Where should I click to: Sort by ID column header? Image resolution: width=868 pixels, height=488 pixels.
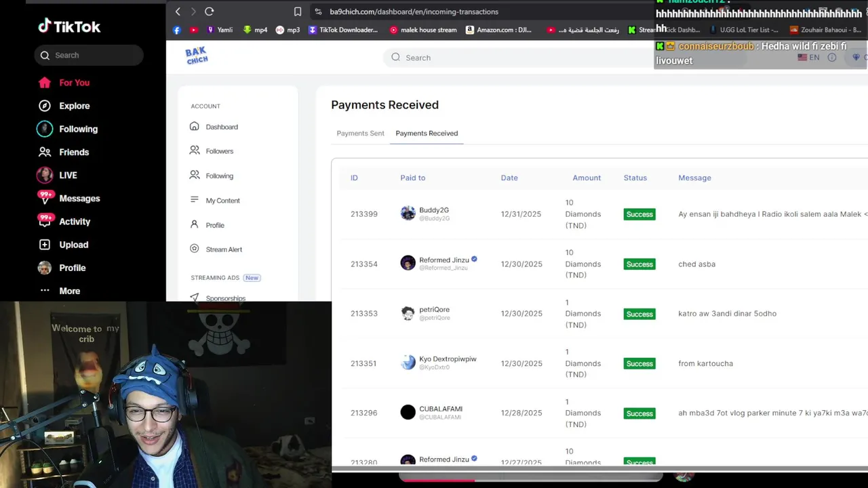click(x=354, y=178)
